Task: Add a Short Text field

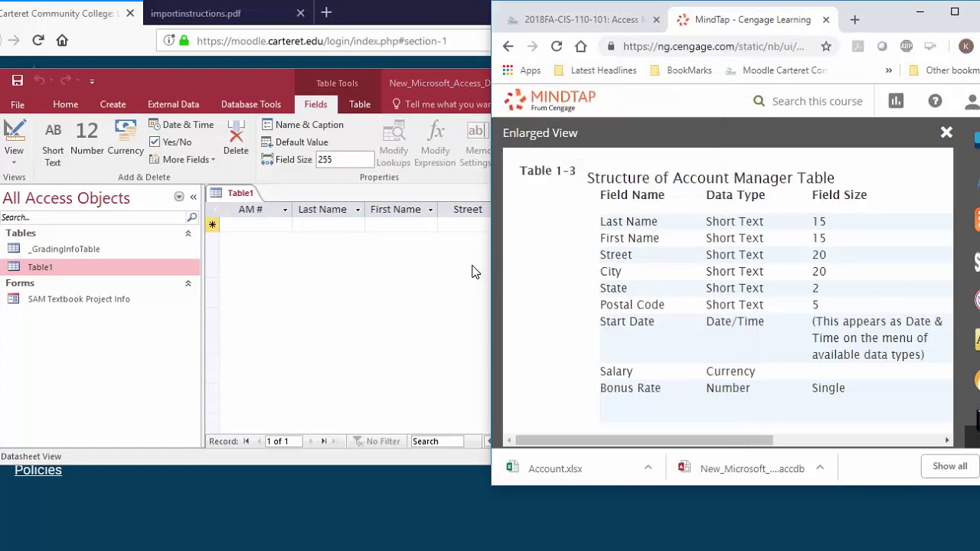Action: pos(53,143)
